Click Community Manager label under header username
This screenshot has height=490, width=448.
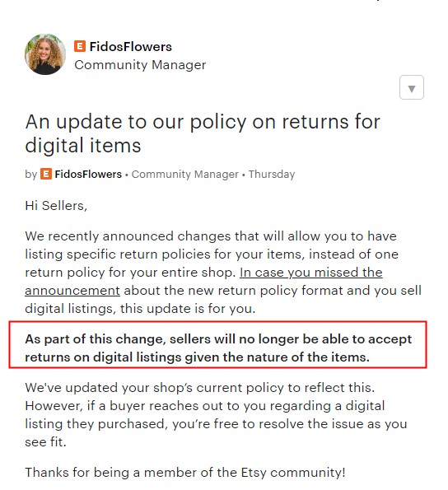[140, 65]
